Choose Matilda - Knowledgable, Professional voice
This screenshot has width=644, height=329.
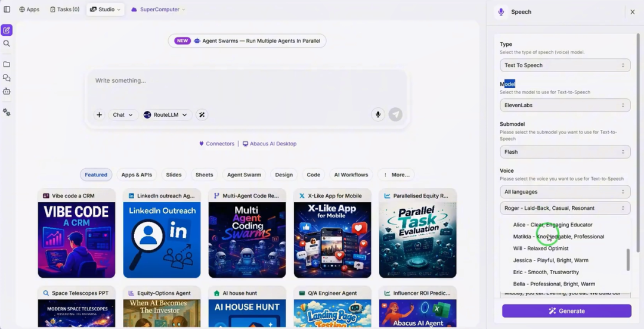565,237
